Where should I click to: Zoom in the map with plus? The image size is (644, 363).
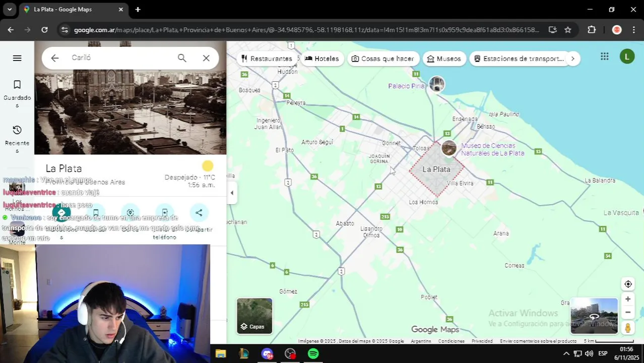[x=628, y=299]
